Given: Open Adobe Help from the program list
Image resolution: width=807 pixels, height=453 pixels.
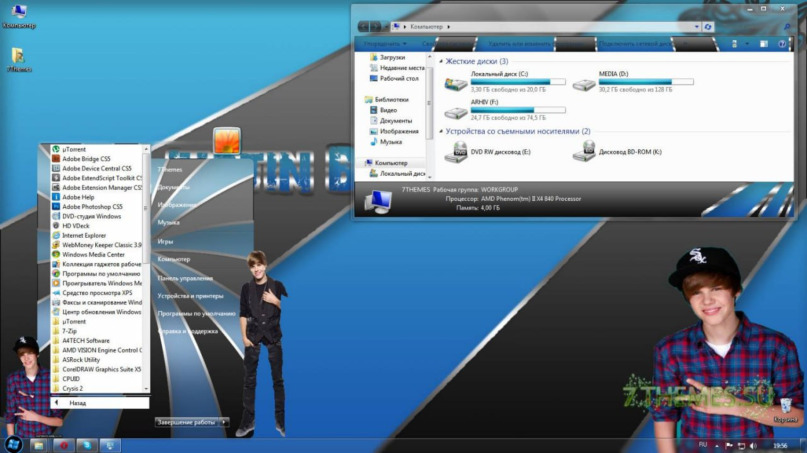Looking at the screenshot, I should pos(78,197).
